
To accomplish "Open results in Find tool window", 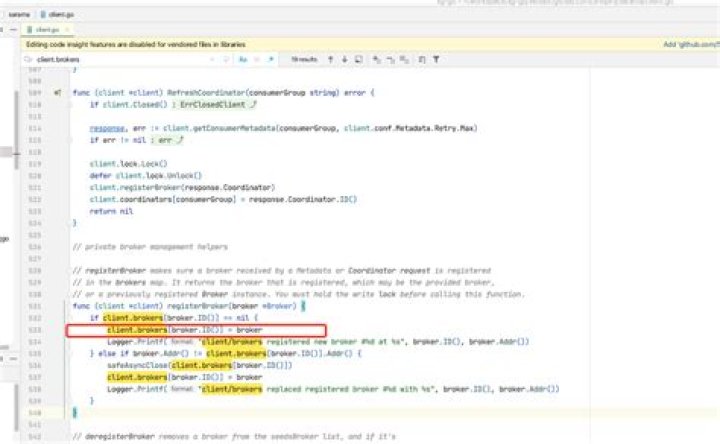I will click(x=359, y=59).
